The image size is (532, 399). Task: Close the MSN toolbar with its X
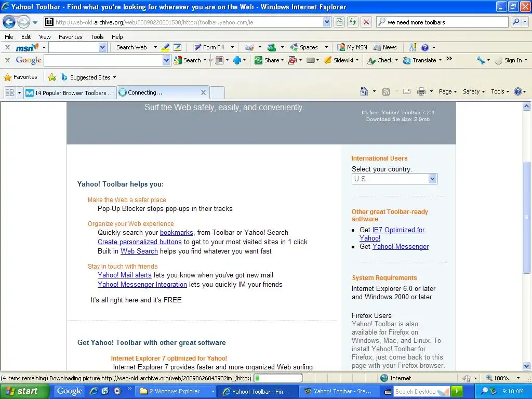[x=7, y=47]
